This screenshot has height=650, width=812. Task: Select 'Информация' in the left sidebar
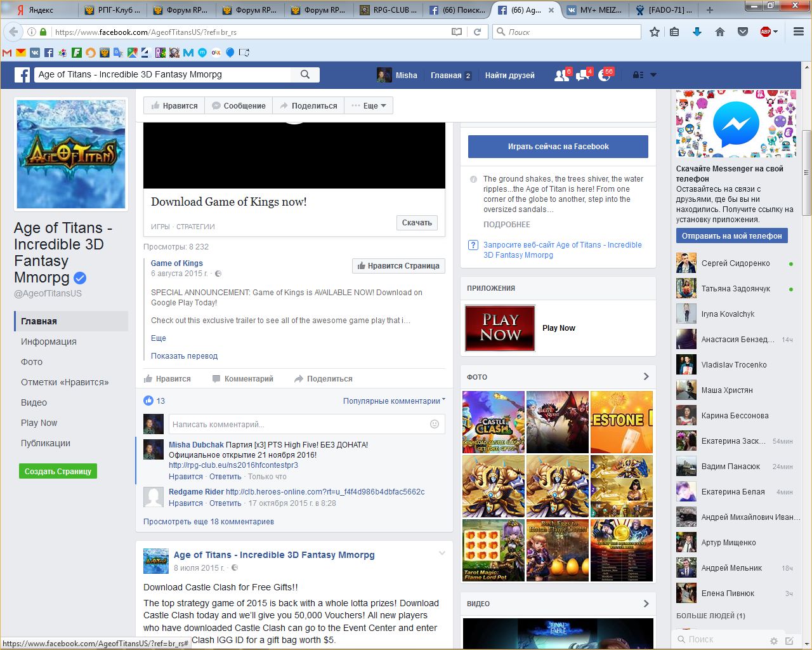click(x=49, y=342)
